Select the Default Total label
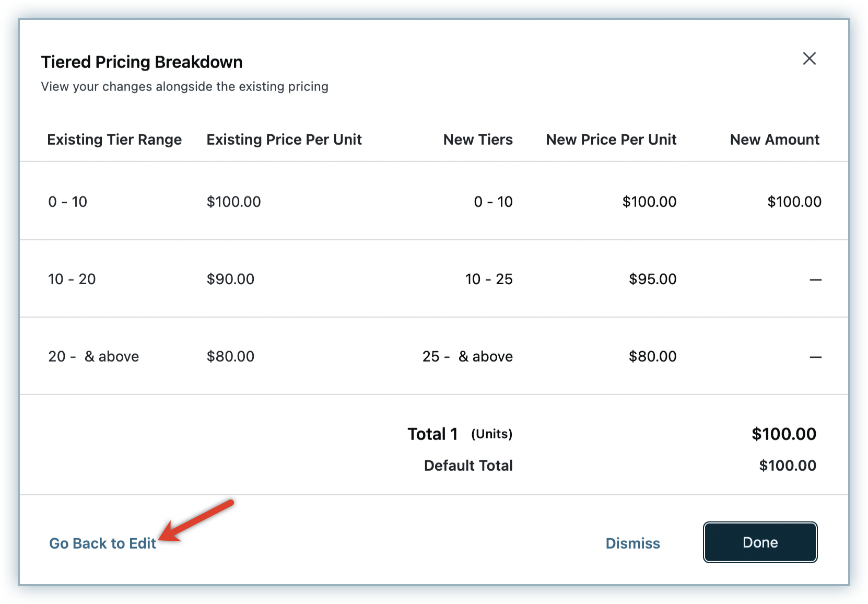 pos(468,466)
